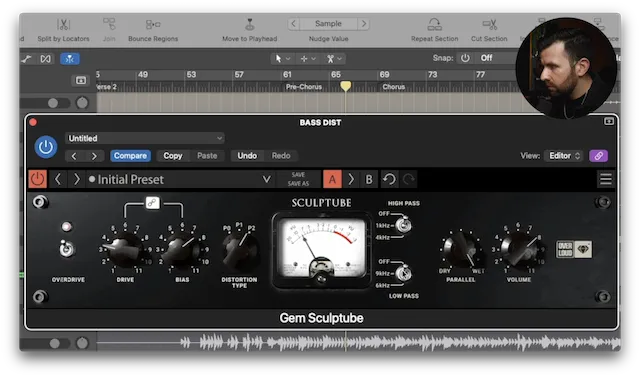Flip the HIGH PASS filter switch
The width and height of the screenshot is (640, 377).
[403, 225]
